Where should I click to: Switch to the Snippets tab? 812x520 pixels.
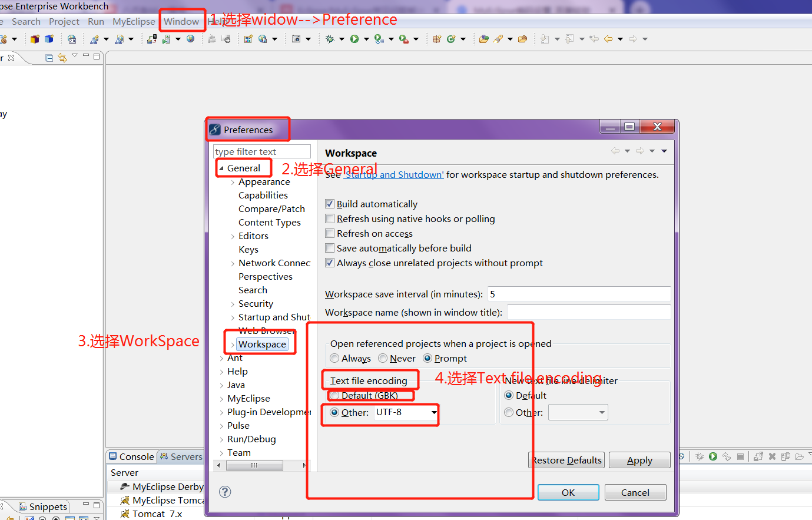coord(43,506)
